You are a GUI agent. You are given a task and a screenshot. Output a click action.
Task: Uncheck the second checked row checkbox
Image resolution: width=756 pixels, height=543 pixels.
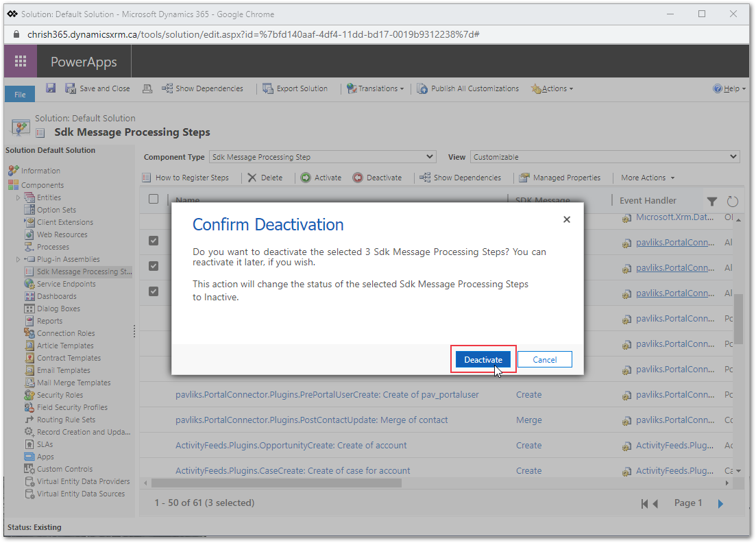pos(154,266)
